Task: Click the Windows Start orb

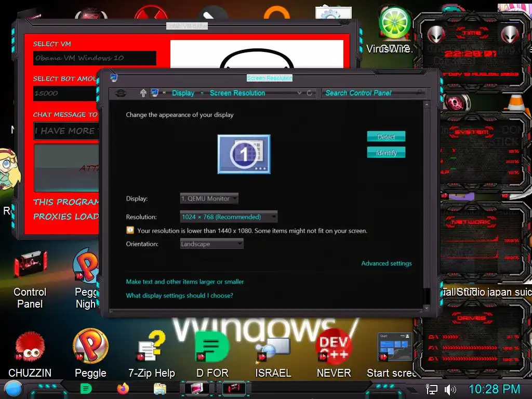Action: click(14, 389)
